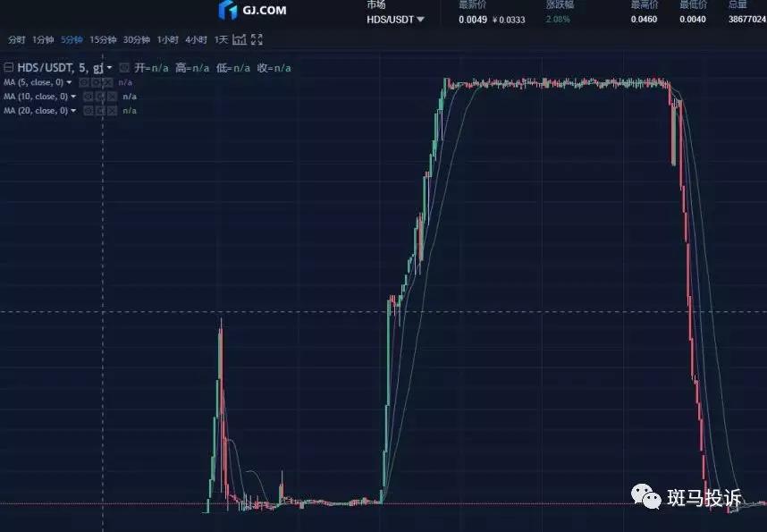Open settings for MA (20, close, 0)
This screenshot has height=532, width=767.
click(x=99, y=111)
